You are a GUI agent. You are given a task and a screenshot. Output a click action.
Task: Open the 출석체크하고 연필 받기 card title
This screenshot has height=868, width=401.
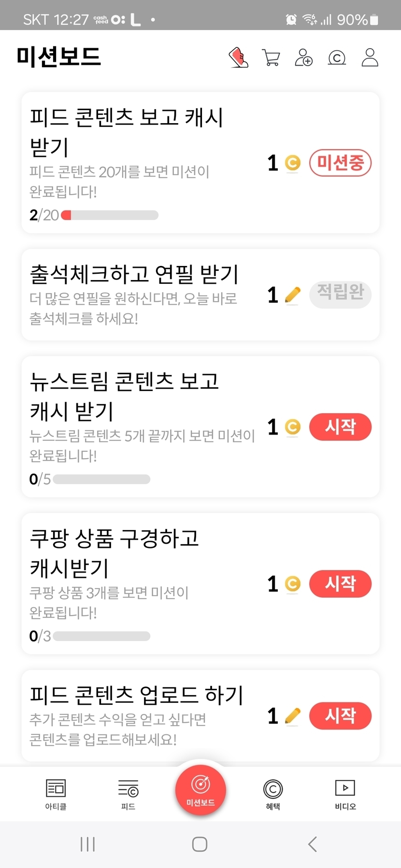(134, 274)
